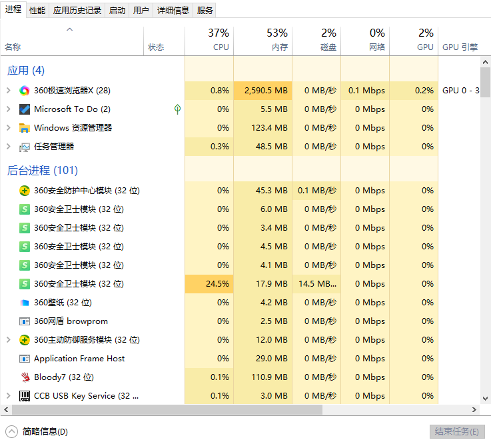Click the Bloody7 red hand icon
This screenshot has height=448, width=491.
(25, 377)
